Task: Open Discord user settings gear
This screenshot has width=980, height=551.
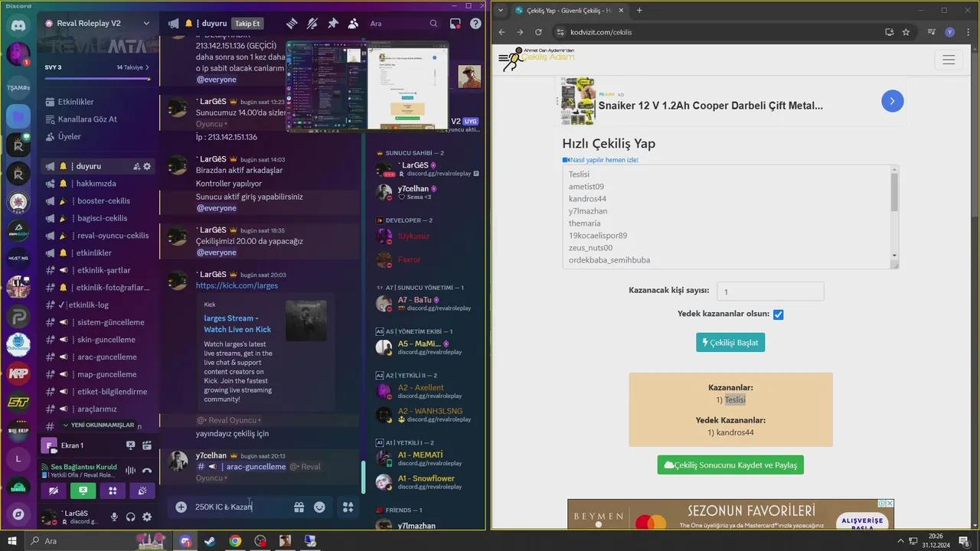Action: coord(148,517)
